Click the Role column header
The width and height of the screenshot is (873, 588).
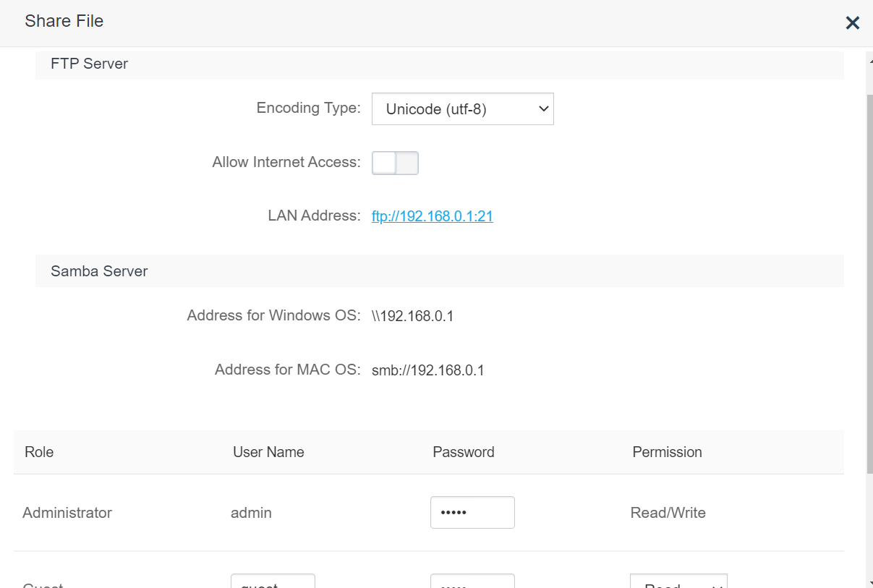[x=39, y=452]
